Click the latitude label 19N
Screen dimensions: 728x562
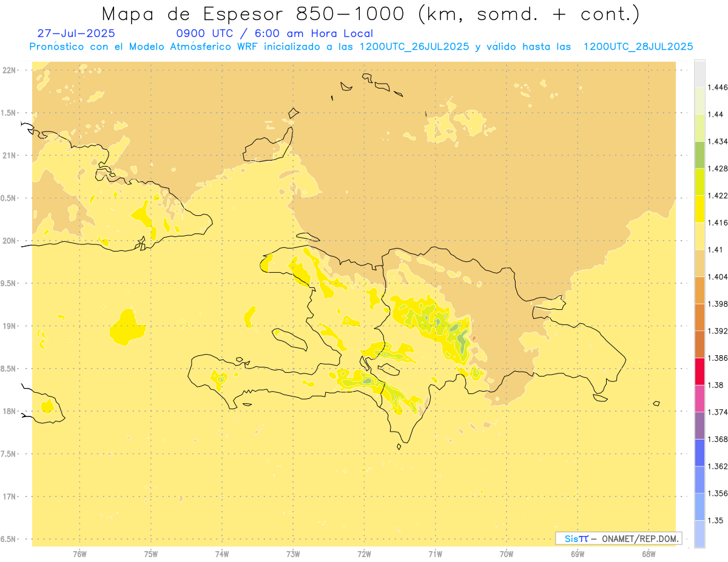(9, 326)
